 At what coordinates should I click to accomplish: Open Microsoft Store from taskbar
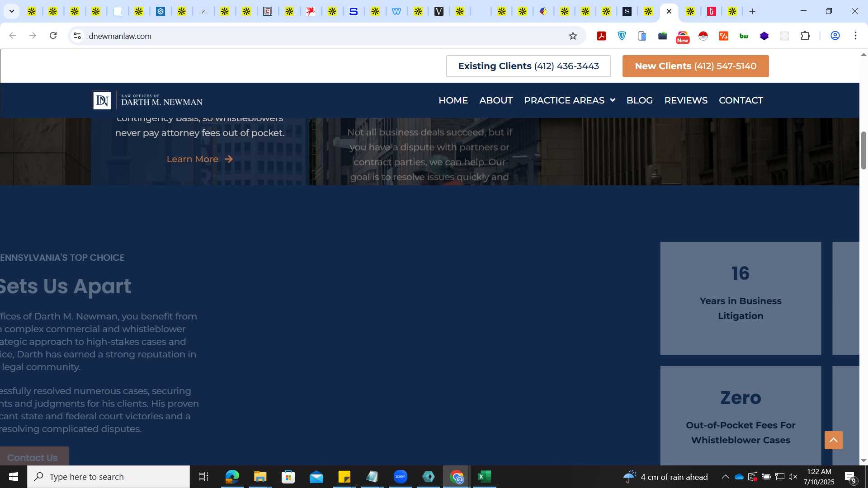click(288, 477)
